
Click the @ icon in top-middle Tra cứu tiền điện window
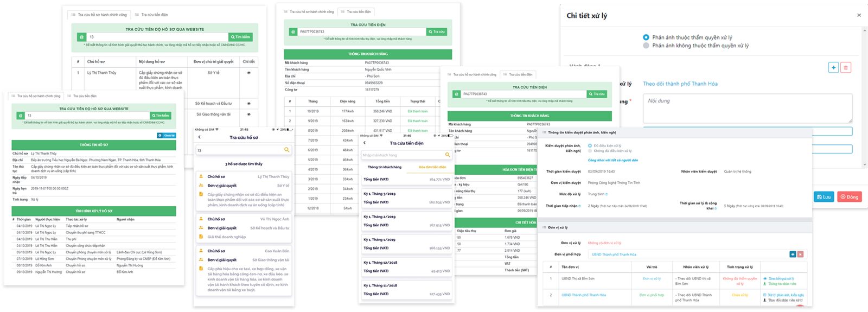coord(292,31)
